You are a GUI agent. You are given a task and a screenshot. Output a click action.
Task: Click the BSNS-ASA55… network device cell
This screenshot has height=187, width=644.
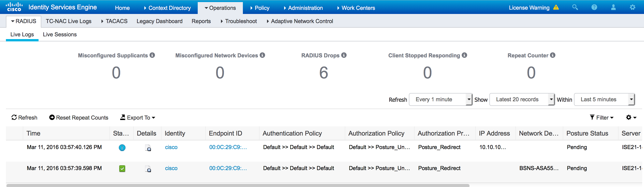click(539, 168)
